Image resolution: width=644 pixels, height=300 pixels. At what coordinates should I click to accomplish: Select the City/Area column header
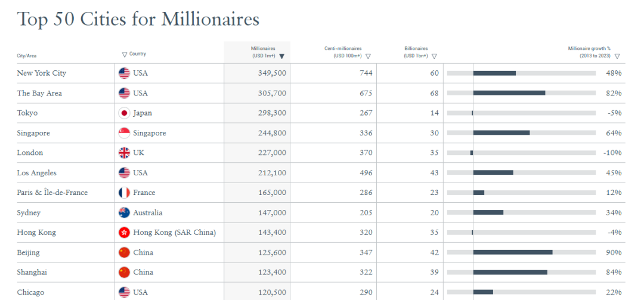pos(27,56)
